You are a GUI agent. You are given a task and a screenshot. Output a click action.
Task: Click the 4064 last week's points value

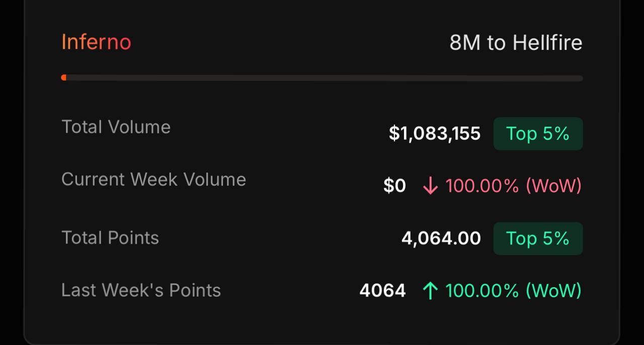click(382, 291)
